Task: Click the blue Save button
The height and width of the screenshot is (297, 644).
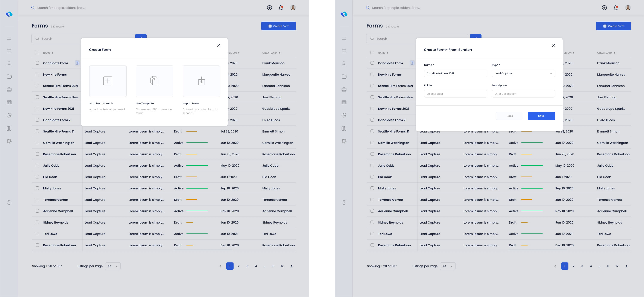Action: 541,116
